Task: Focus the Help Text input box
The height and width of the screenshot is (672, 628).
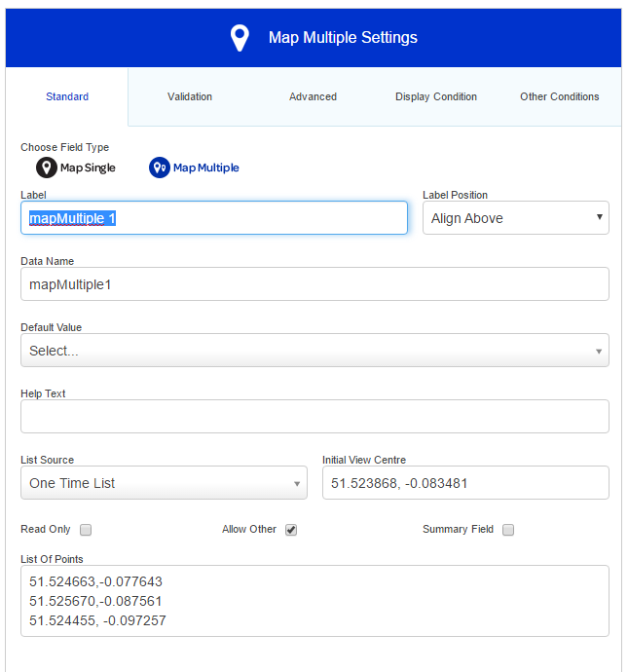Action: tap(314, 417)
